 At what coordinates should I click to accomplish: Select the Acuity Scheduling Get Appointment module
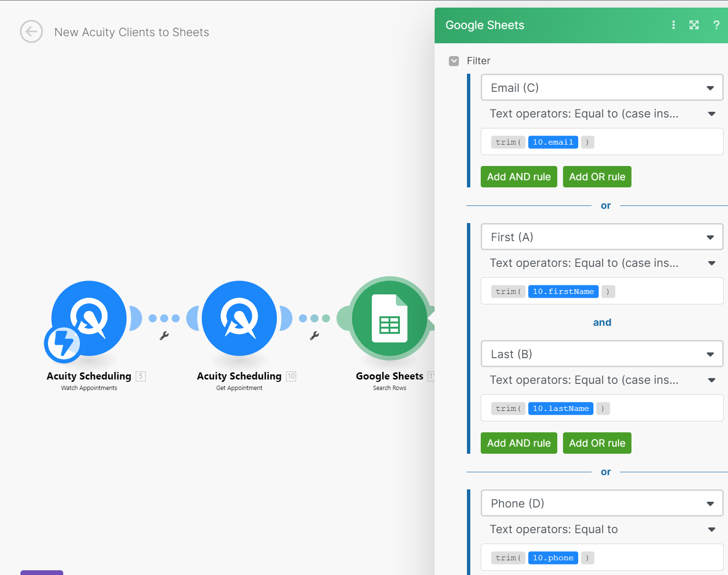pyautogui.click(x=239, y=319)
